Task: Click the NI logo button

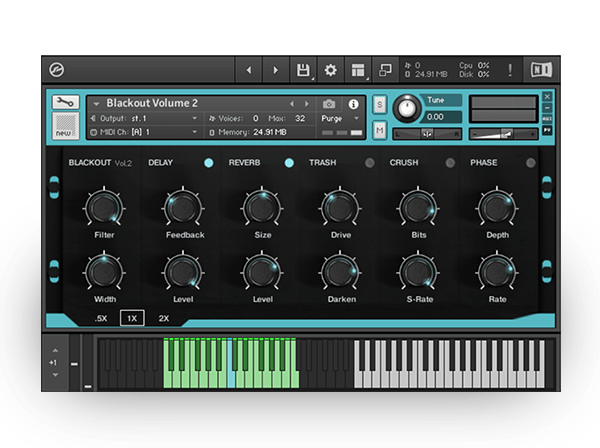Action: point(541,70)
